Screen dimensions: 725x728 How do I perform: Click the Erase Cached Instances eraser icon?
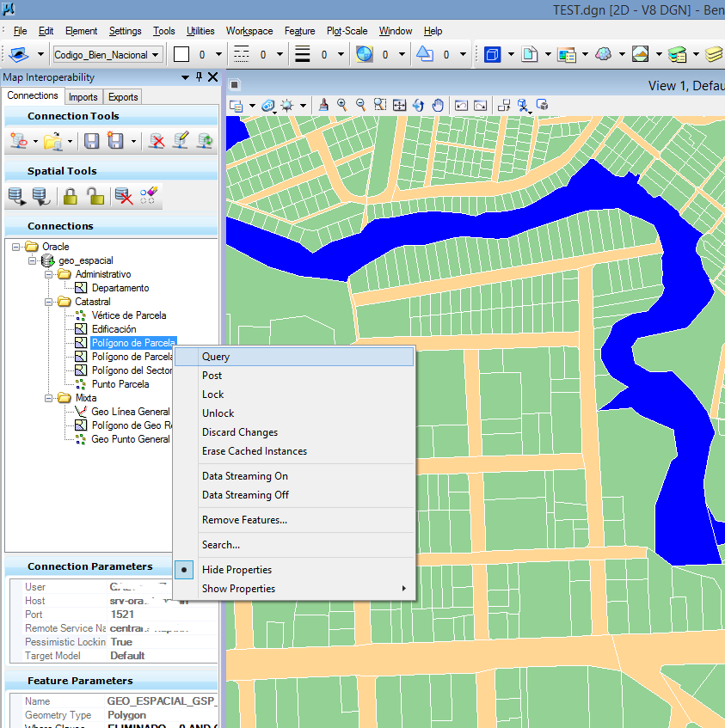pyautogui.click(x=149, y=195)
